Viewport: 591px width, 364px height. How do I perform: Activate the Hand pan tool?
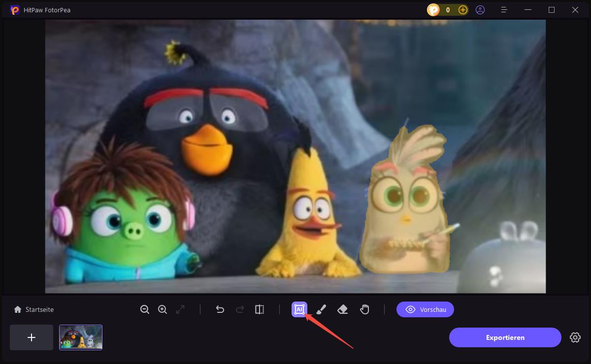pos(364,309)
